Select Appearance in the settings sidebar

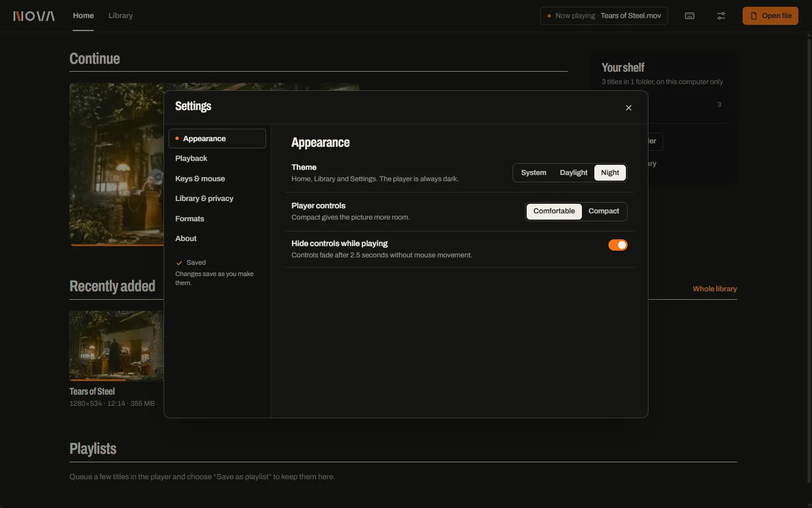click(x=217, y=138)
